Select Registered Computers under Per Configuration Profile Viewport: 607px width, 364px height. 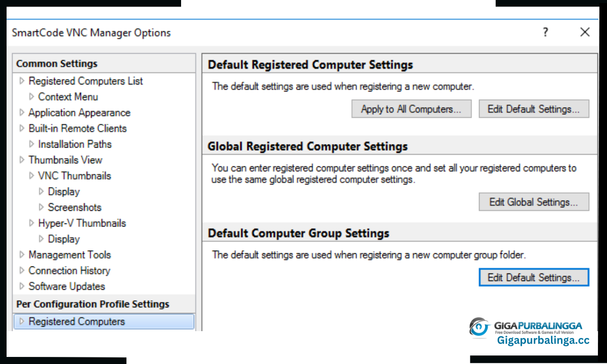pyautogui.click(x=104, y=322)
